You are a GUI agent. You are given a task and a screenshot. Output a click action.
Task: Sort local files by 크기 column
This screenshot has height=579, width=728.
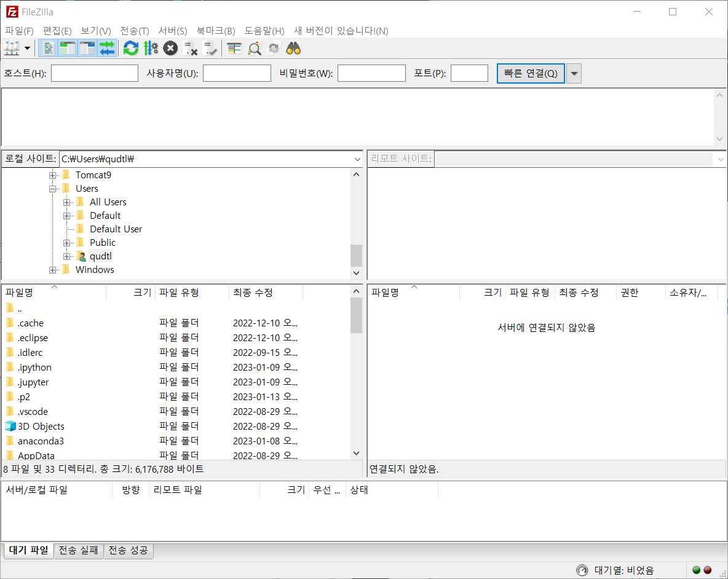(x=131, y=293)
